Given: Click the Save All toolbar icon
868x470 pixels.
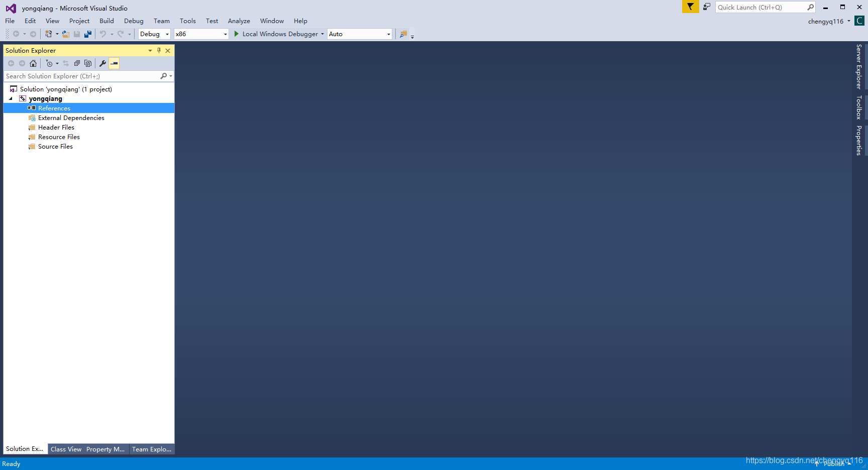Looking at the screenshot, I should point(88,34).
